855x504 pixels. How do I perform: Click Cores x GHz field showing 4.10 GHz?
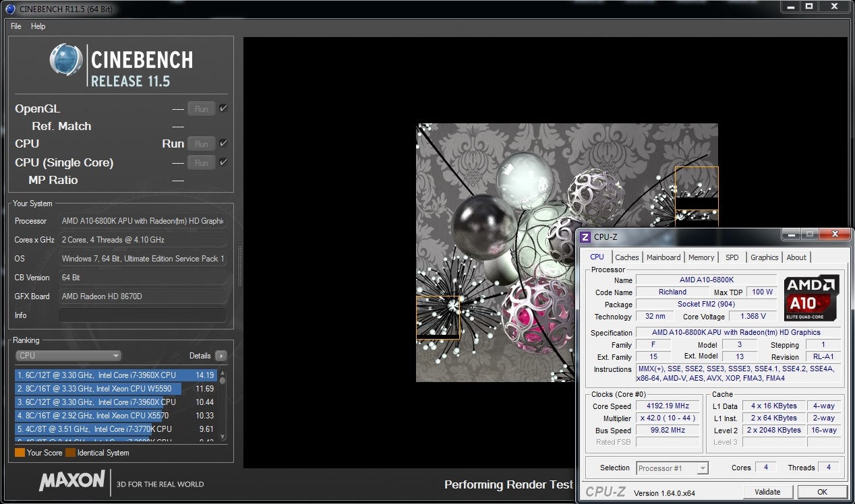142,240
